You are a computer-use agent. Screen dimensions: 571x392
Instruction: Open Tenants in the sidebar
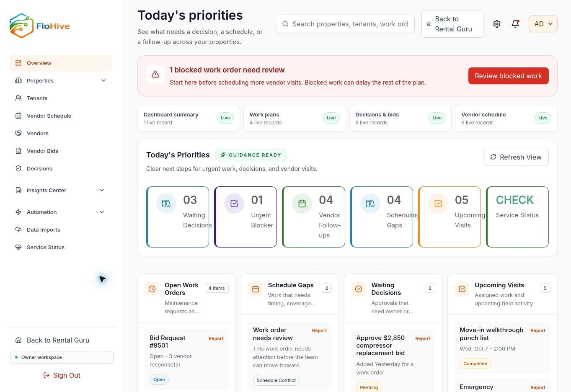61,98
